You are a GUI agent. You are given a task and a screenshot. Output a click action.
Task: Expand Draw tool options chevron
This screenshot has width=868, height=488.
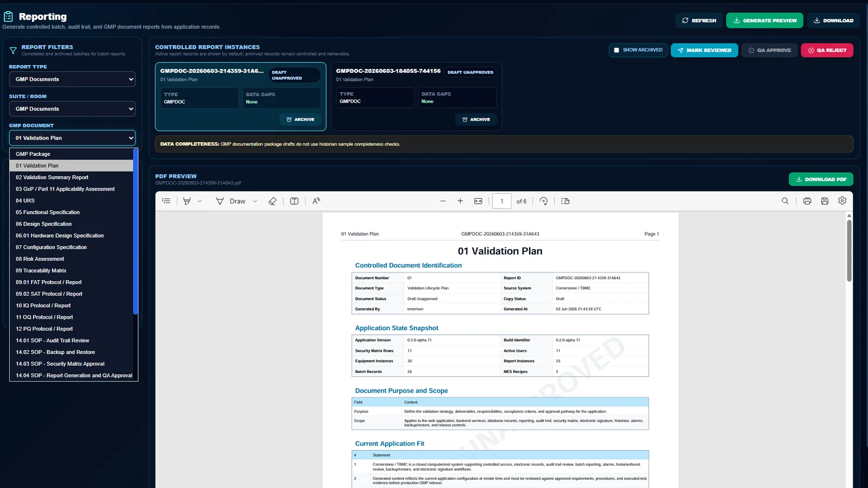coord(255,201)
